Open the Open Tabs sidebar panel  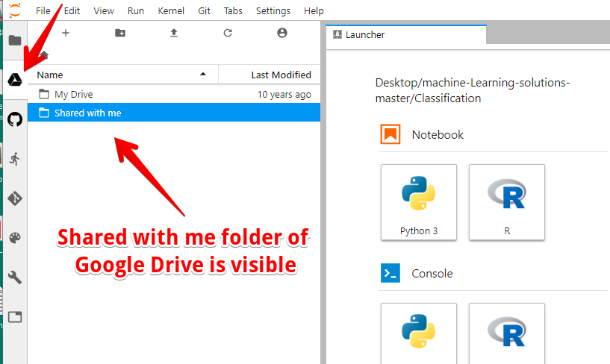coord(15,317)
